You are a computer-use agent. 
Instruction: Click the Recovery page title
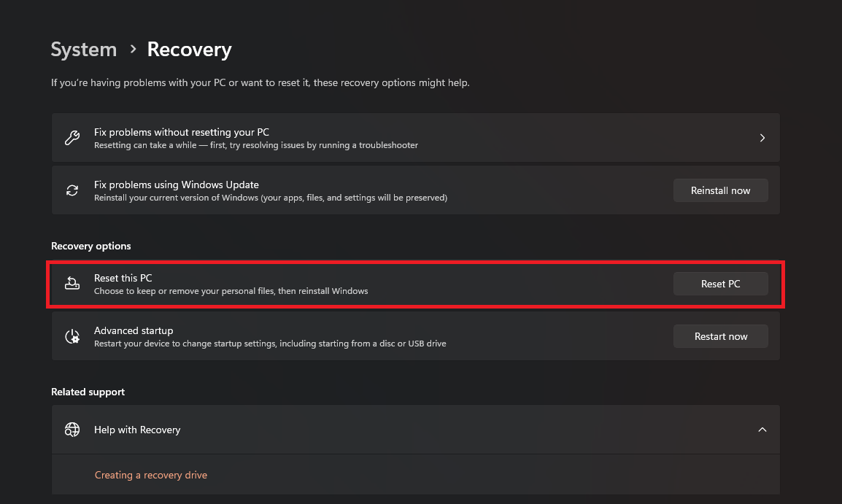189,50
